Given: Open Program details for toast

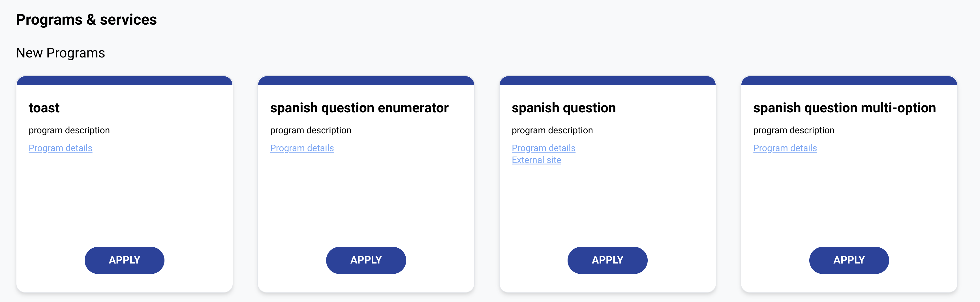Looking at the screenshot, I should coord(61,148).
